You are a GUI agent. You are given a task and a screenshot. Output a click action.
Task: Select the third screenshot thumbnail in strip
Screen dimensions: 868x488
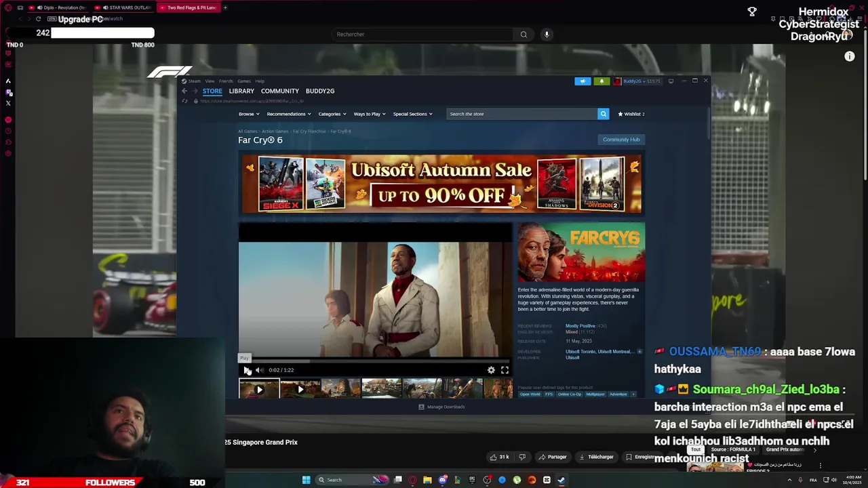pyautogui.click(x=340, y=390)
